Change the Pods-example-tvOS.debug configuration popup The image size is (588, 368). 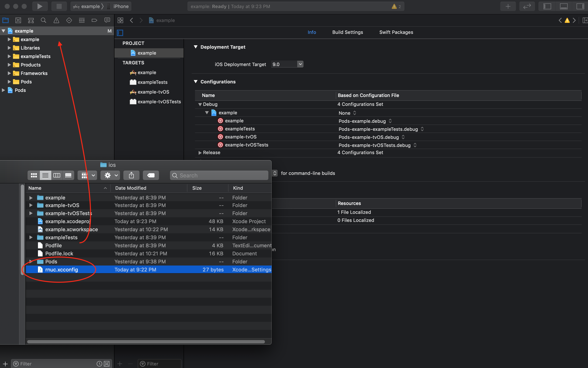coord(372,137)
